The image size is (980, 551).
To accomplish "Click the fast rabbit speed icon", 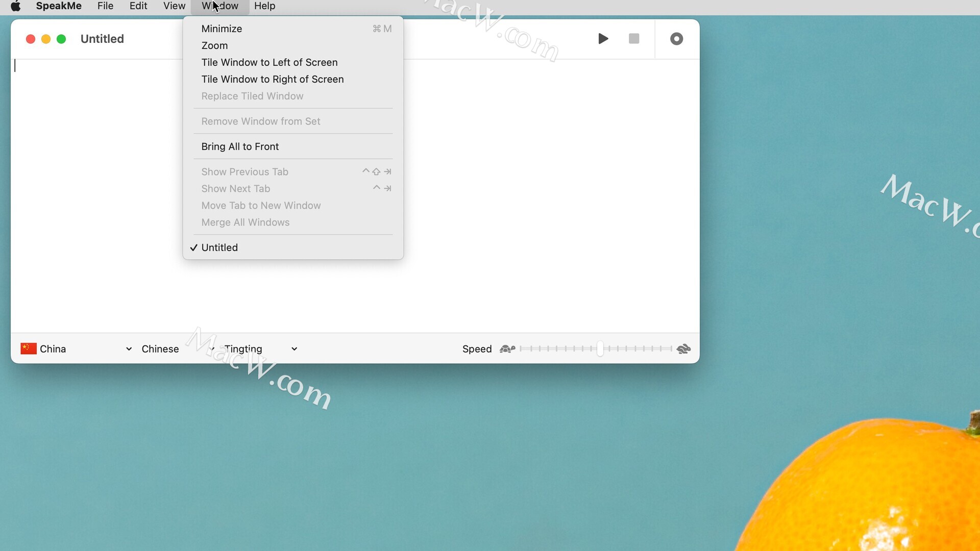I will pos(683,349).
